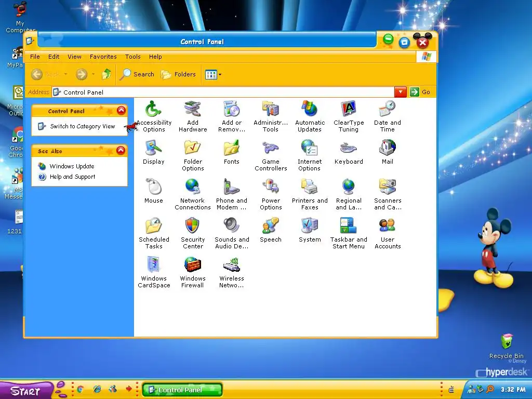Select the My Computer desktop icon
The height and width of the screenshot is (399, 532).
point(20,17)
